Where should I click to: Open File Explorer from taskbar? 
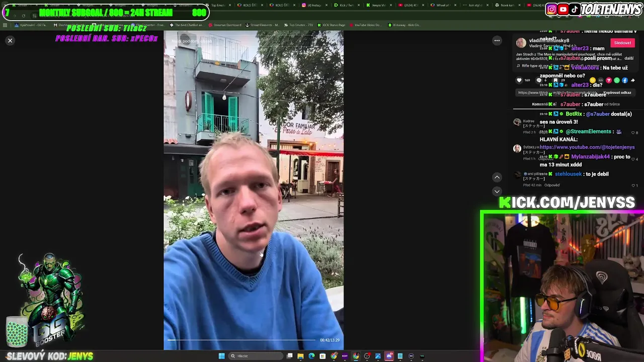[300, 356]
